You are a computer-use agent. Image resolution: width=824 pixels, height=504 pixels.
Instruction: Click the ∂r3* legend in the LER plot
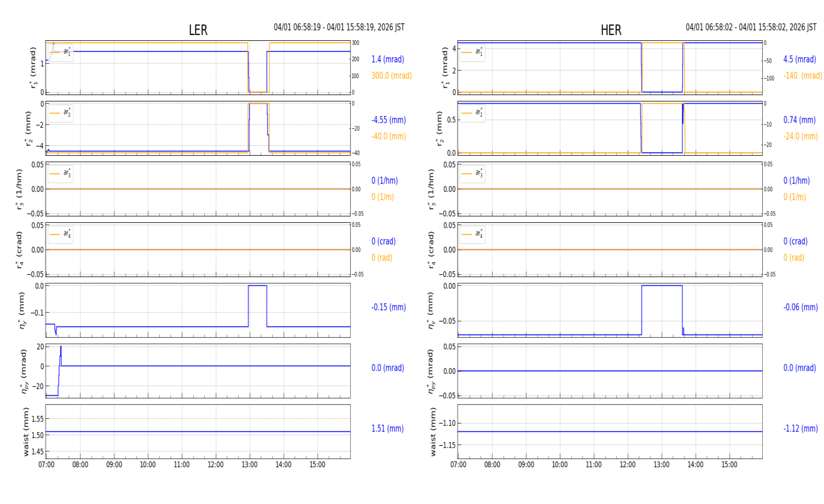[x=61, y=173]
